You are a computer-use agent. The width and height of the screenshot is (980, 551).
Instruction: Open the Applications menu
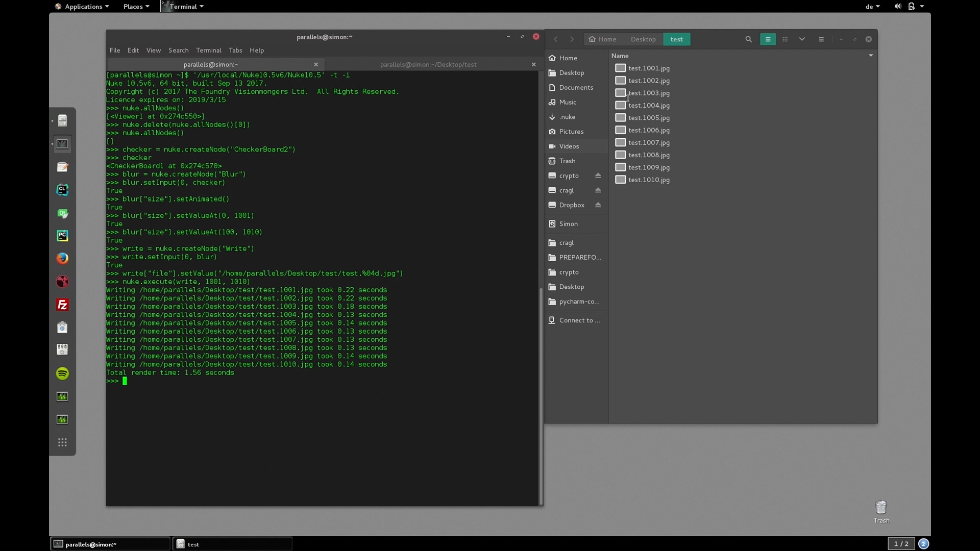click(82, 7)
